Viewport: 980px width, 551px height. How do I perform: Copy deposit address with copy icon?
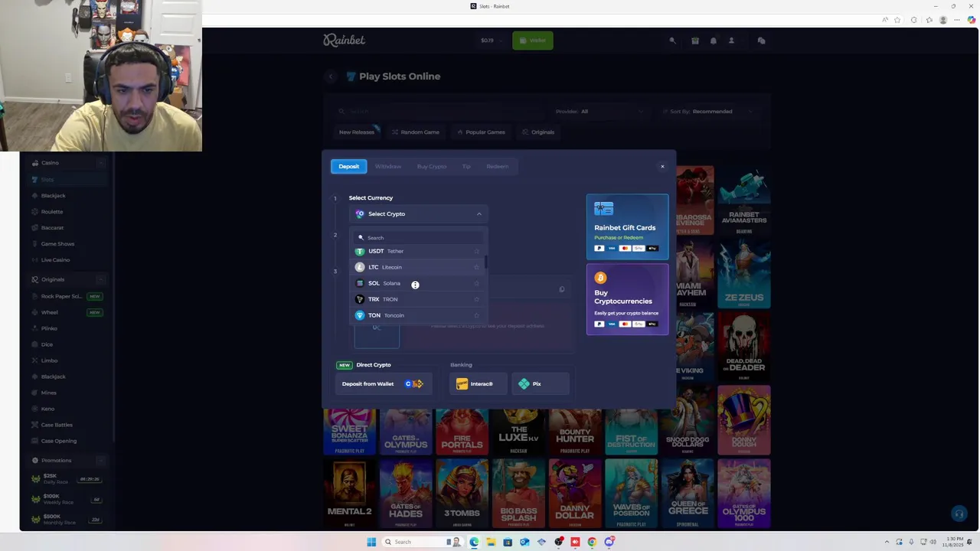point(561,289)
